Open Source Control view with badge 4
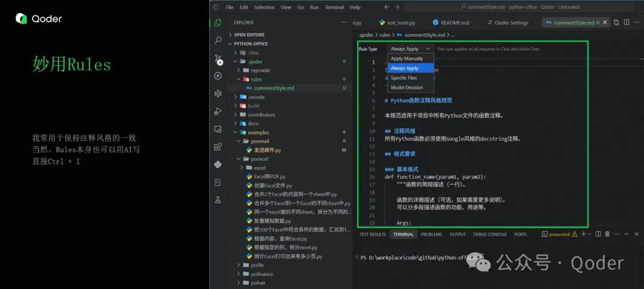 click(x=218, y=59)
